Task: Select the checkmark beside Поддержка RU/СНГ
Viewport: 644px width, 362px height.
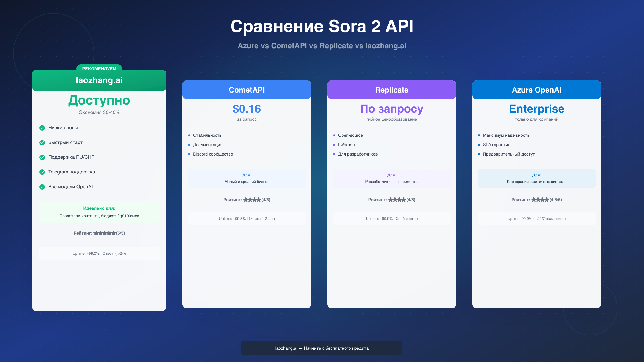Action: pos(42,157)
